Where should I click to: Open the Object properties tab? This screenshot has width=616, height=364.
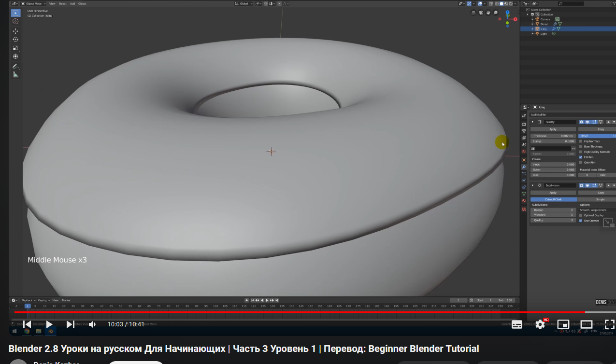[524, 160]
